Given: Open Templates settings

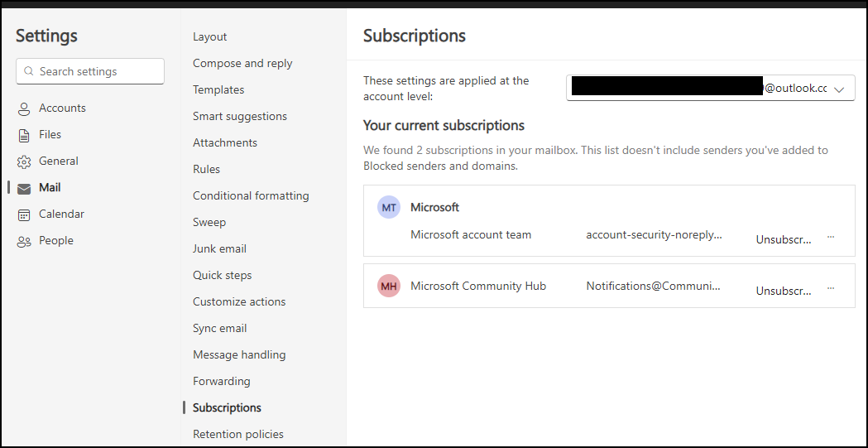Looking at the screenshot, I should tap(218, 89).
